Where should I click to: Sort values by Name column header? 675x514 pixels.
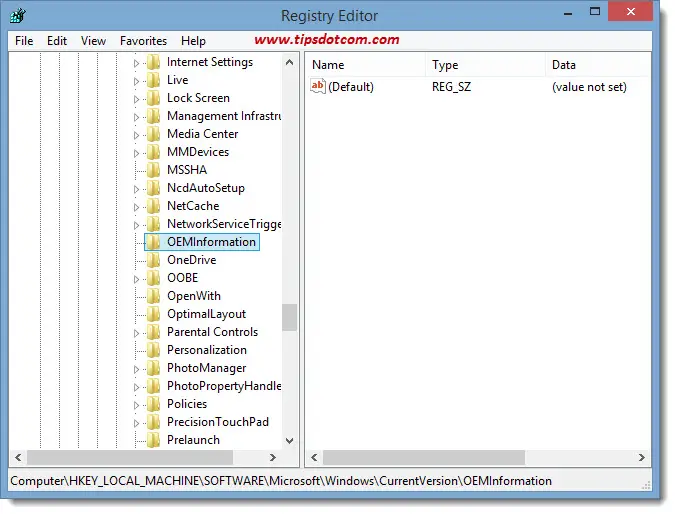pos(328,65)
